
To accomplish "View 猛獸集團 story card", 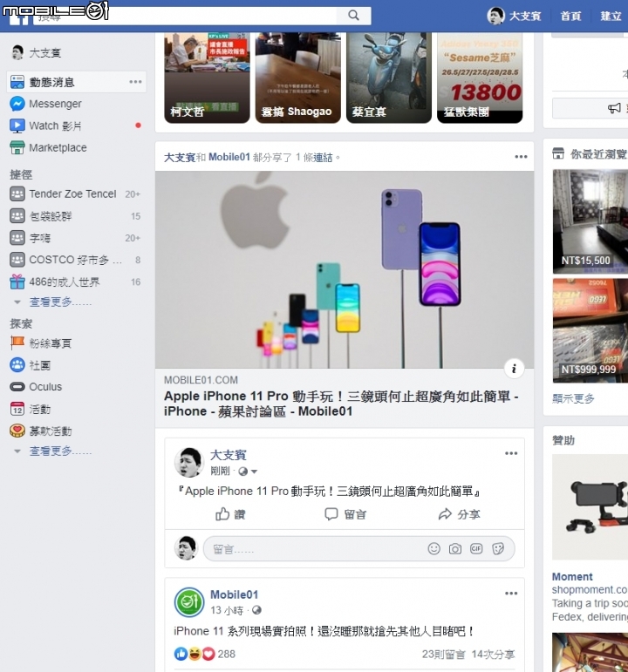I will tap(480, 78).
